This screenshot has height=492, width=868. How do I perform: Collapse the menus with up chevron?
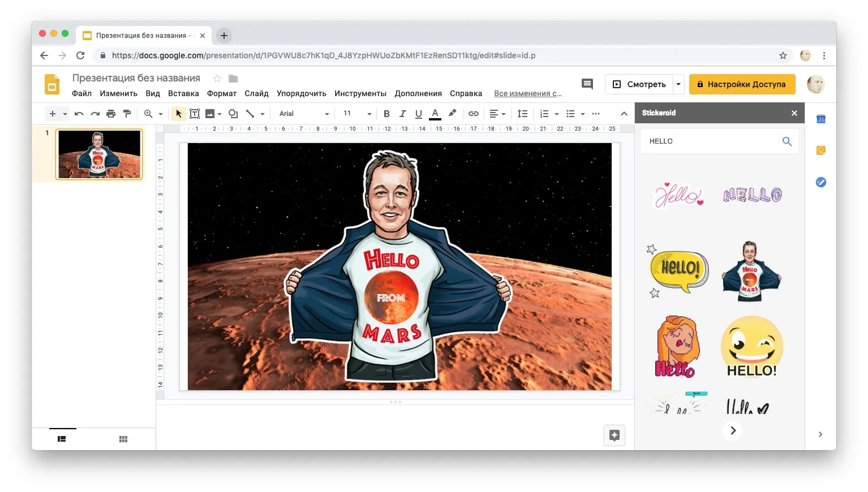click(624, 114)
